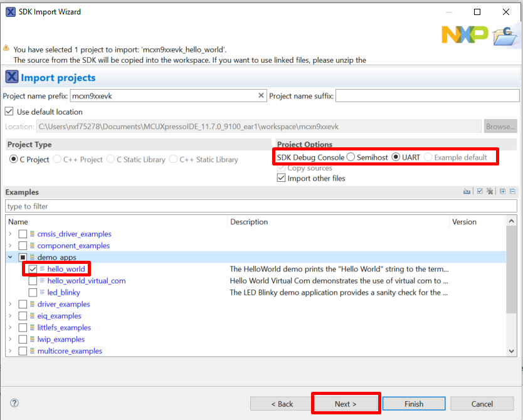The width and height of the screenshot is (523, 420).
Task: Click the select all examples checkmark icon
Action: pos(480,192)
